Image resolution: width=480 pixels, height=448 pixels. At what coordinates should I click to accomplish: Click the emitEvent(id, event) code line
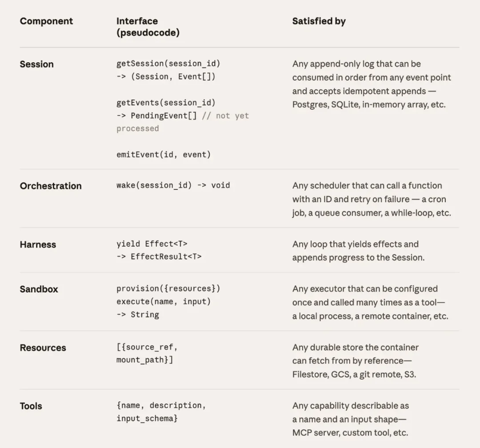pos(163,155)
